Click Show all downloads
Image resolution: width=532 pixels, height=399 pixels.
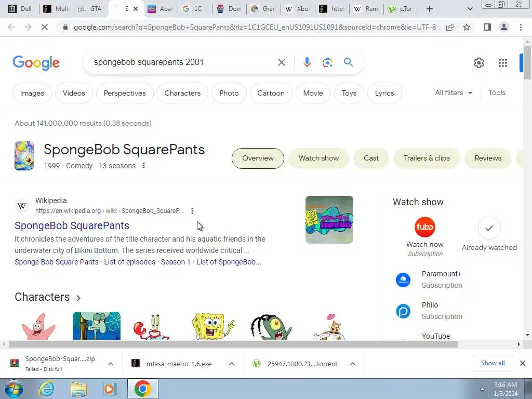coord(493,363)
